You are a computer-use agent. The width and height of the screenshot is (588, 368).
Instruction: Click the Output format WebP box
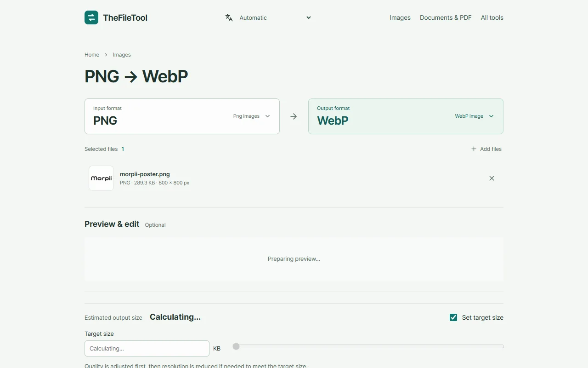(x=406, y=116)
